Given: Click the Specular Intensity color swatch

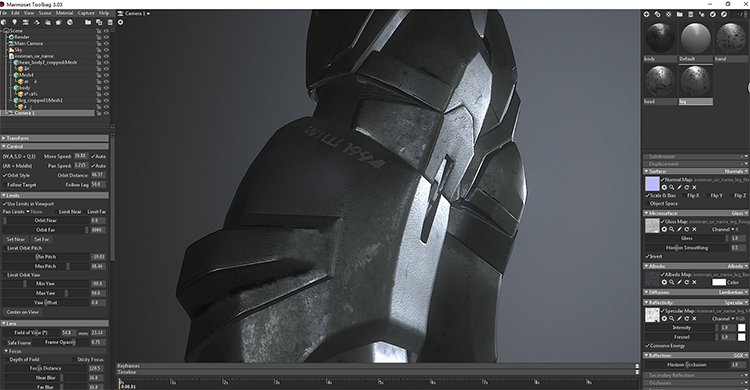Looking at the screenshot, I should (741, 328).
